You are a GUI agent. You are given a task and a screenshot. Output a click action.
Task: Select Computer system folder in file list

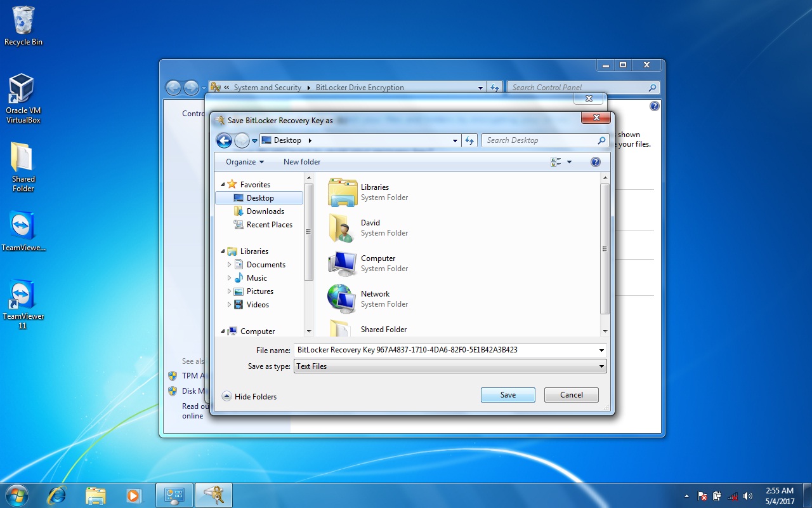pyautogui.click(x=369, y=263)
